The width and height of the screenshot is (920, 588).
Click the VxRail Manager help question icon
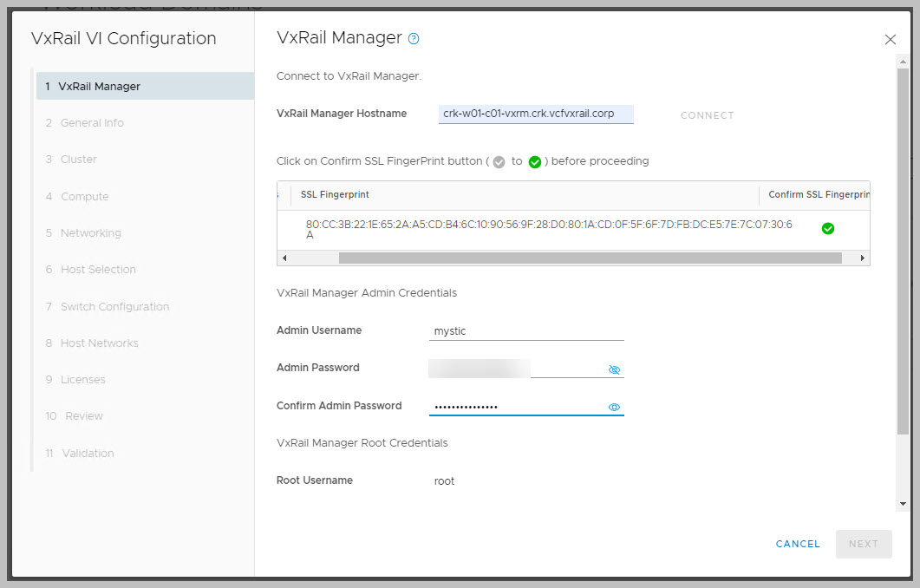point(414,39)
